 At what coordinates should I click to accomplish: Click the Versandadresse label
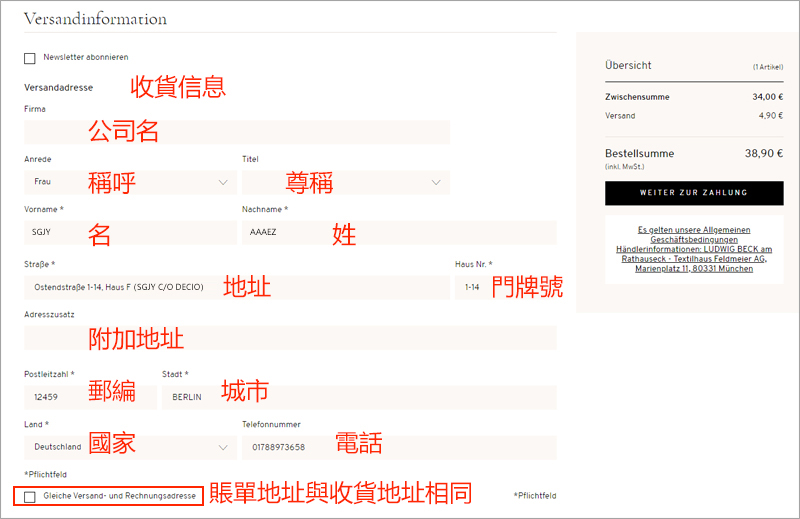(59, 87)
